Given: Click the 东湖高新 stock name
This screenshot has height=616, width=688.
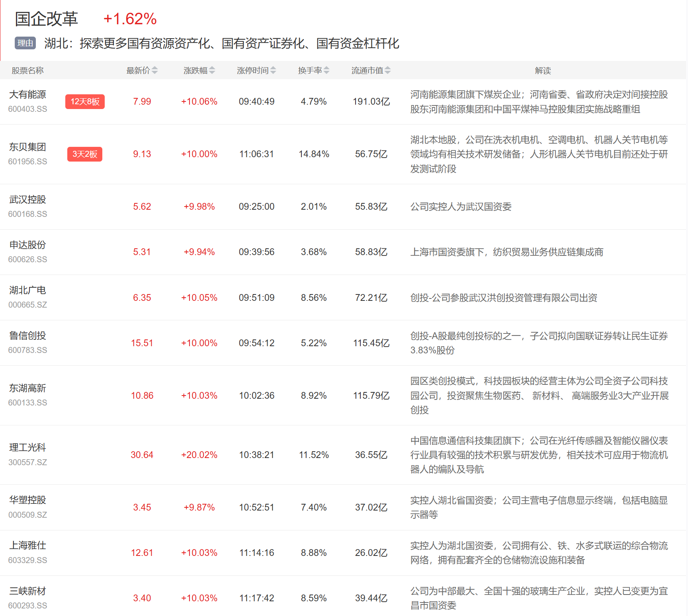Looking at the screenshot, I should tap(27, 388).
